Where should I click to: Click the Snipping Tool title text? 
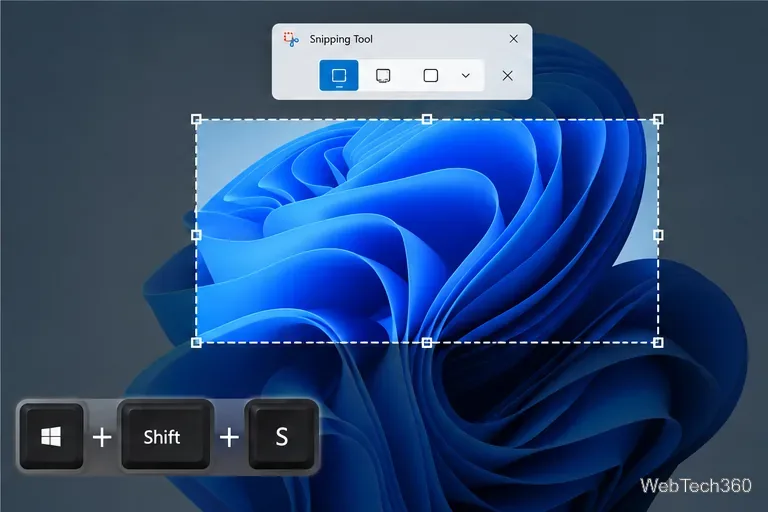(341, 39)
